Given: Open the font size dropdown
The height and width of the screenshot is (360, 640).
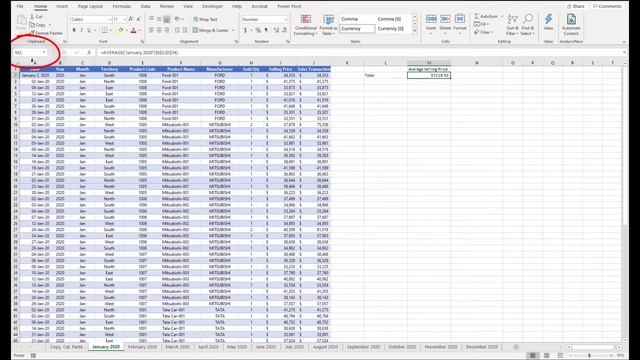Looking at the screenshot, I should [124, 19].
